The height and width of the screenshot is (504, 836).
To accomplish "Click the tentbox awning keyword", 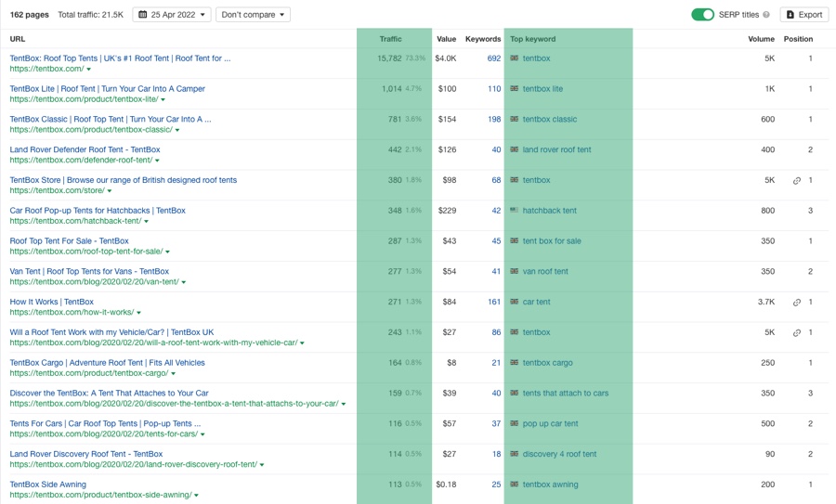I will point(550,484).
